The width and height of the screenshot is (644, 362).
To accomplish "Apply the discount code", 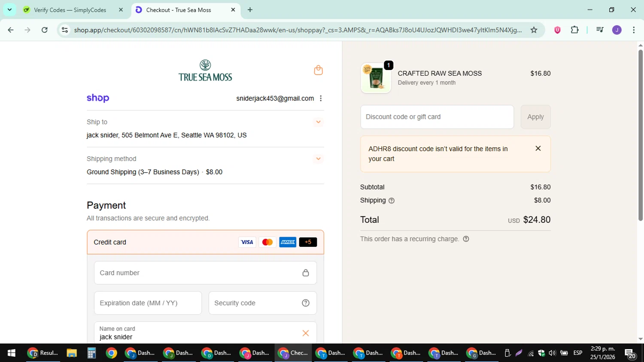I will (x=535, y=117).
